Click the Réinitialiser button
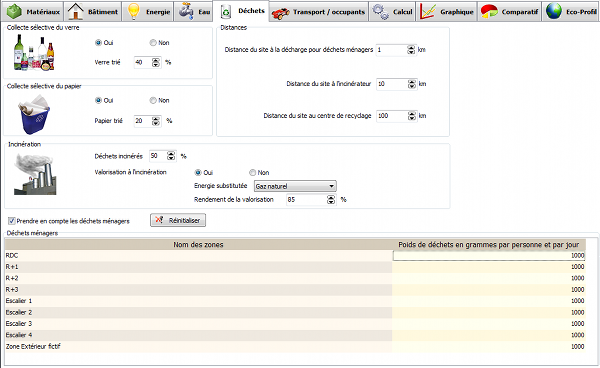 point(178,220)
